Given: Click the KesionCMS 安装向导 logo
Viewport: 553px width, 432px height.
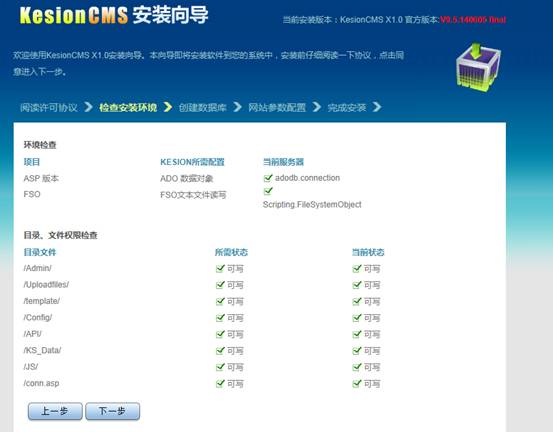Looking at the screenshot, I should [114, 16].
